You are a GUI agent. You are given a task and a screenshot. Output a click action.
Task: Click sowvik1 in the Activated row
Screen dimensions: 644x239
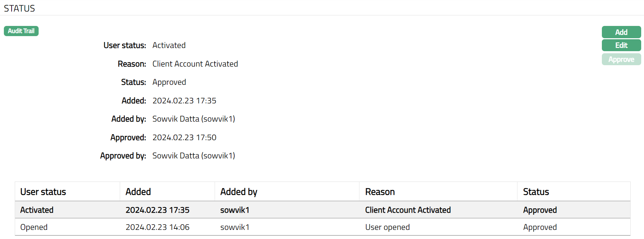(x=235, y=210)
